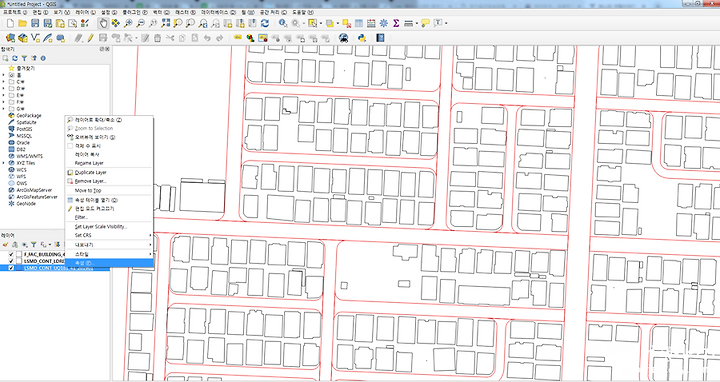This screenshot has width=720, height=382.
Task: Choose 'Set Layer Scale Visibility...' entry
Action: pyautogui.click(x=109, y=227)
